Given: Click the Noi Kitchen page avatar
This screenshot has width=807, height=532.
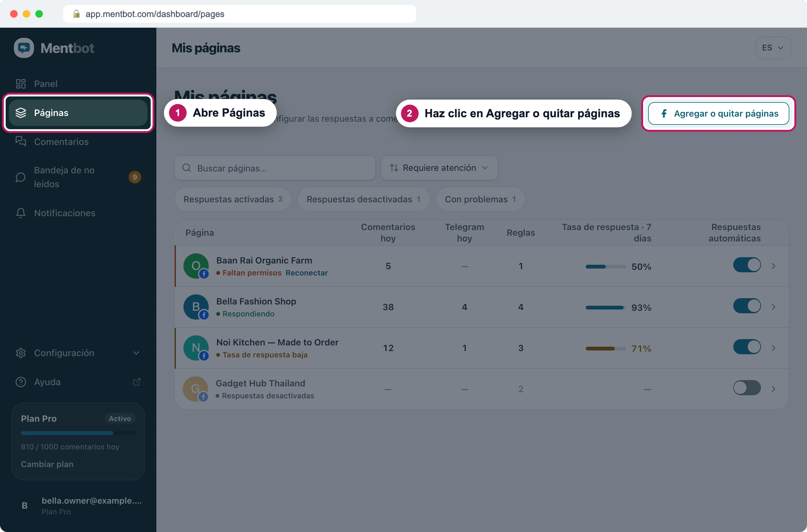Looking at the screenshot, I should click(196, 348).
